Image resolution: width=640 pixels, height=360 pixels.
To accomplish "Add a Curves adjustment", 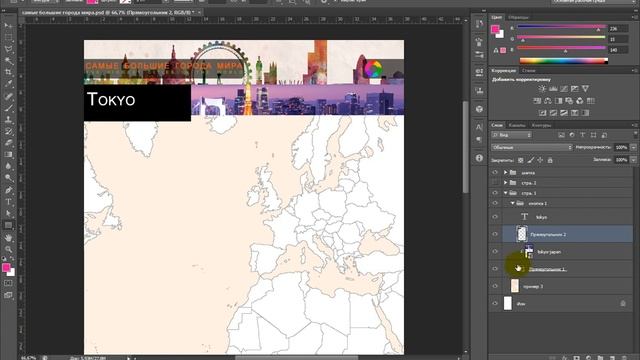I will pyautogui.click(x=564, y=89).
